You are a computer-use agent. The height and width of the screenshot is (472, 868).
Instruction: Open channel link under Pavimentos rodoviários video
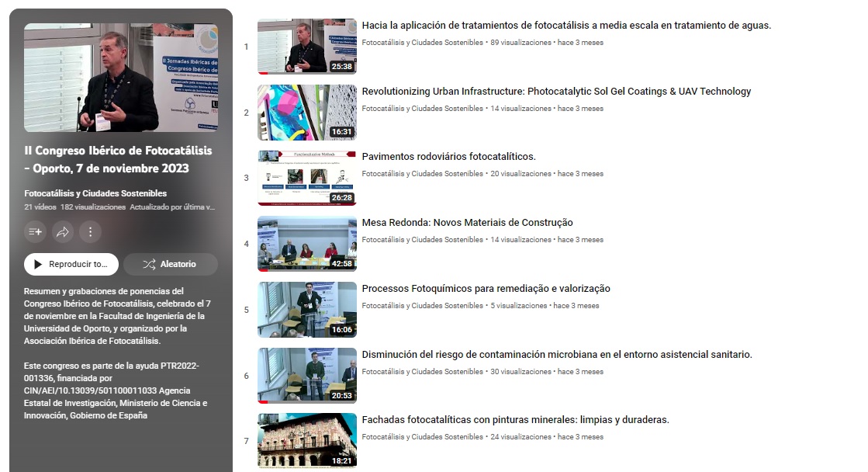coord(422,174)
